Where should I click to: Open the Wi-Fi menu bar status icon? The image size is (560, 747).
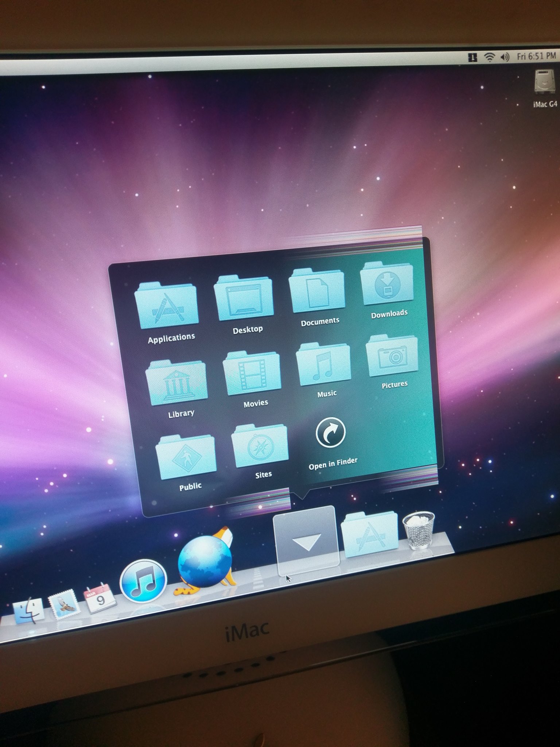(x=490, y=57)
